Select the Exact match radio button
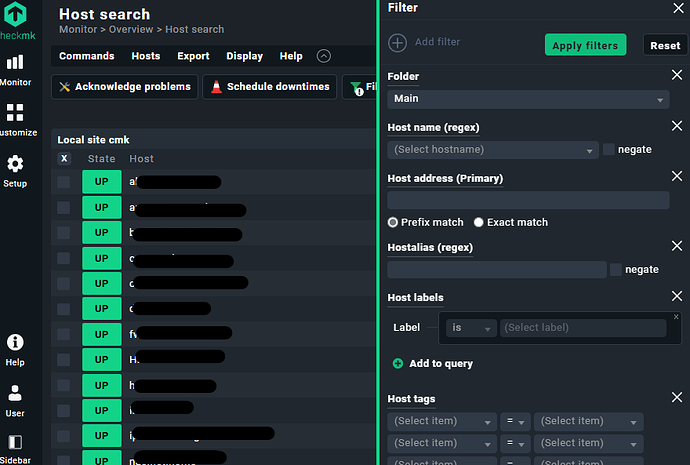Image resolution: width=690 pixels, height=465 pixels. click(479, 222)
